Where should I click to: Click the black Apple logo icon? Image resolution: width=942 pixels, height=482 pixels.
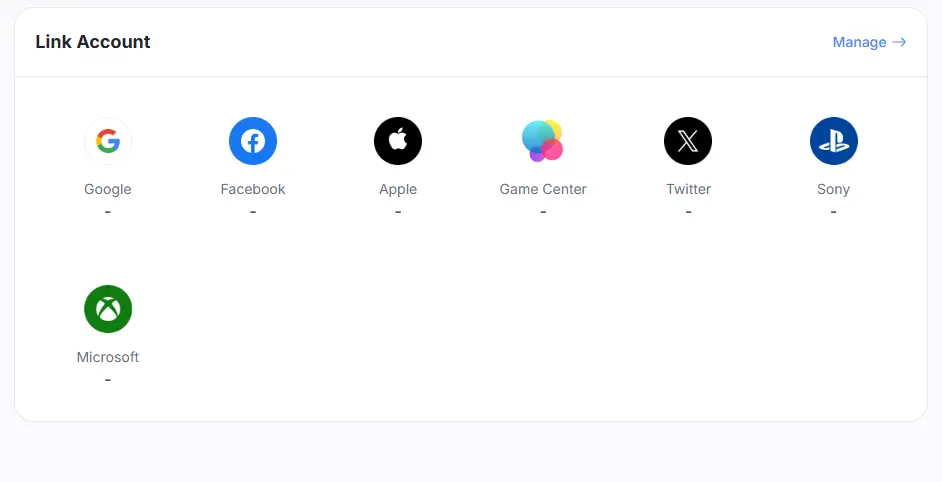point(398,141)
